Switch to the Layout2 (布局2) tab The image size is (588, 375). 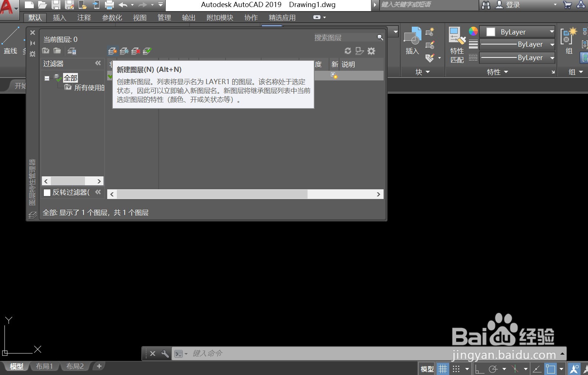[x=75, y=366]
